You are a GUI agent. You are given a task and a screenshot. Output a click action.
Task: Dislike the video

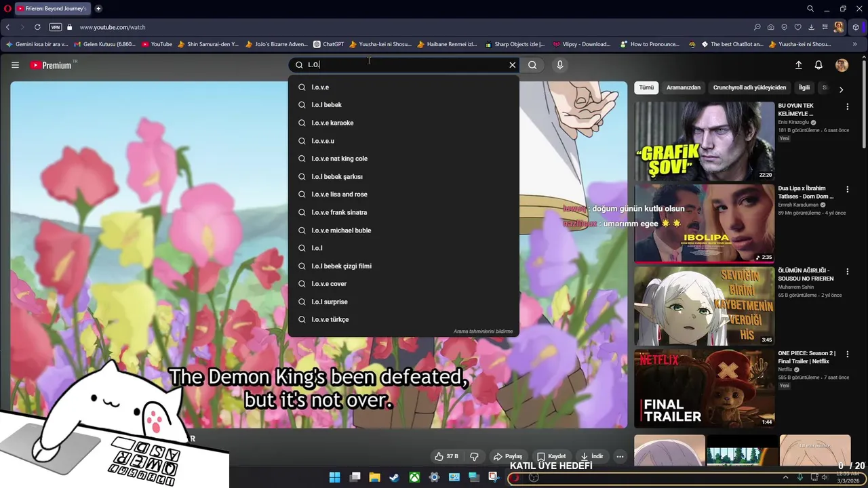click(474, 456)
